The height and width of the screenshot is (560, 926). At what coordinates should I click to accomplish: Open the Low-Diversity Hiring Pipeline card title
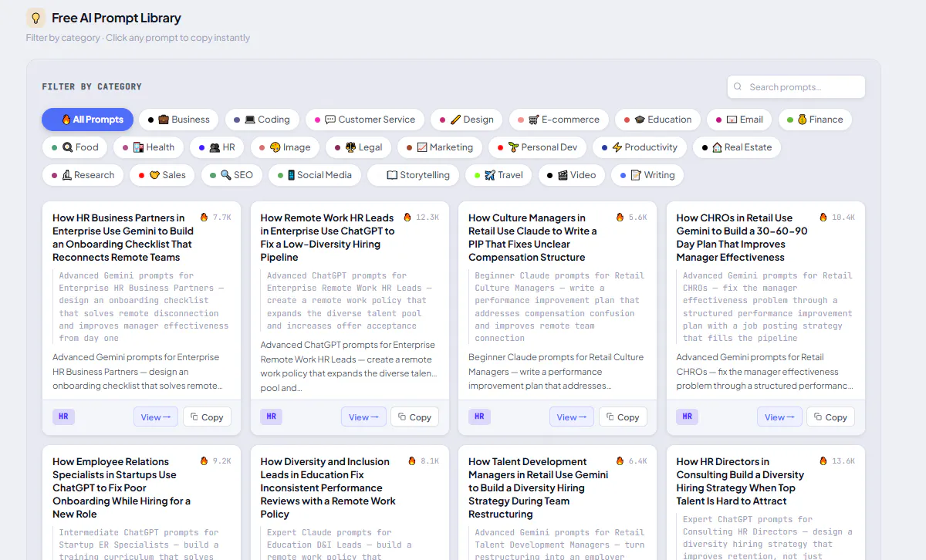[x=327, y=238]
